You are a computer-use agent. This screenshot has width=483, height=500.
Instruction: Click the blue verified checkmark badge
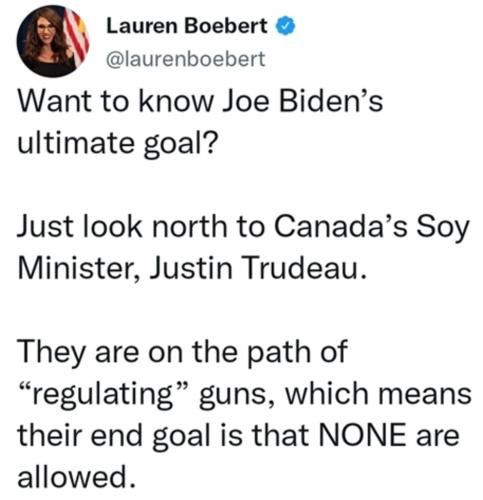pos(285,26)
